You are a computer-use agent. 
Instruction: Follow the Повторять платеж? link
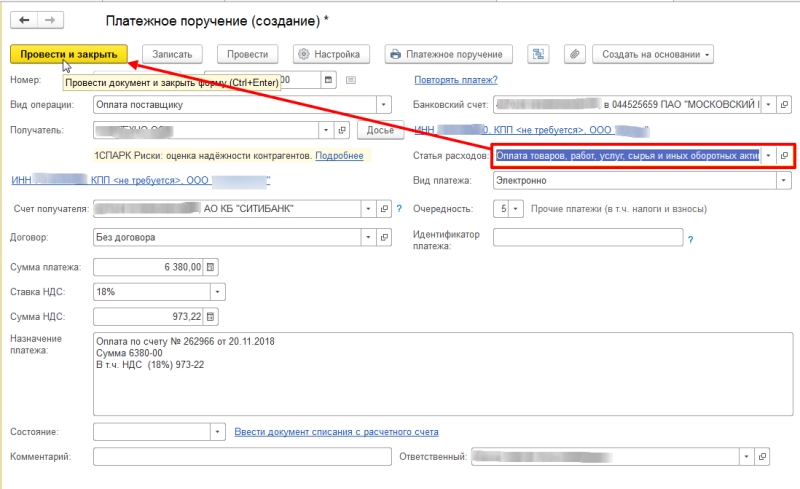tap(456, 80)
